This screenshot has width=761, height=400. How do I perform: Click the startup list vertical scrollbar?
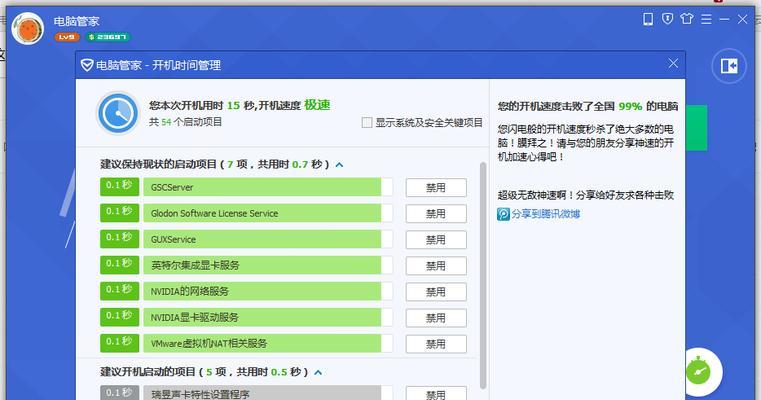pyautogui.click(x=482, y=275)
